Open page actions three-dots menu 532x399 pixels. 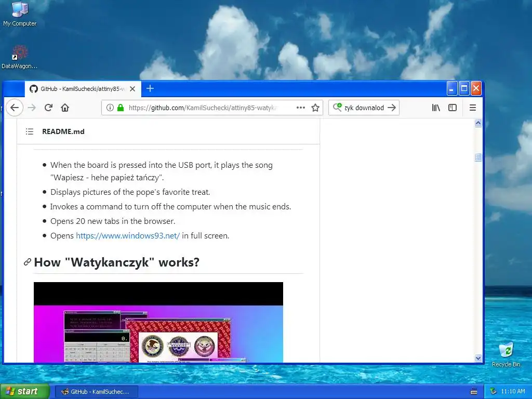[301, 108]
